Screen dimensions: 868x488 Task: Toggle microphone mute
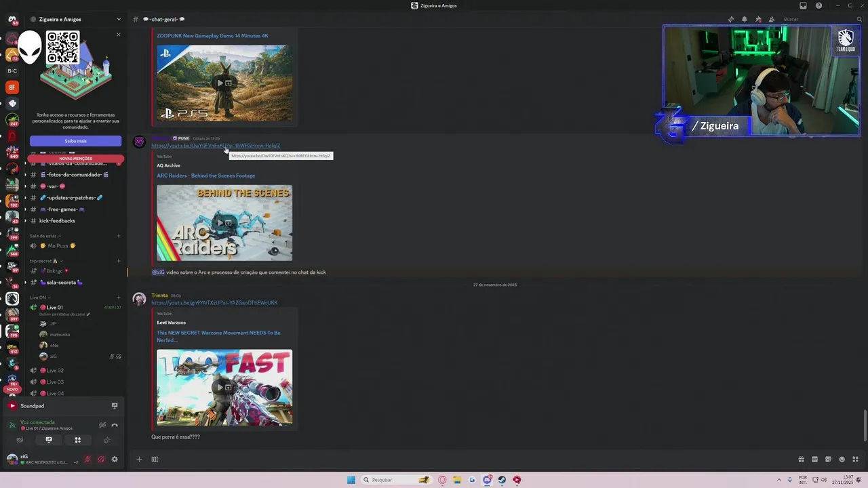tap(87, 460)
